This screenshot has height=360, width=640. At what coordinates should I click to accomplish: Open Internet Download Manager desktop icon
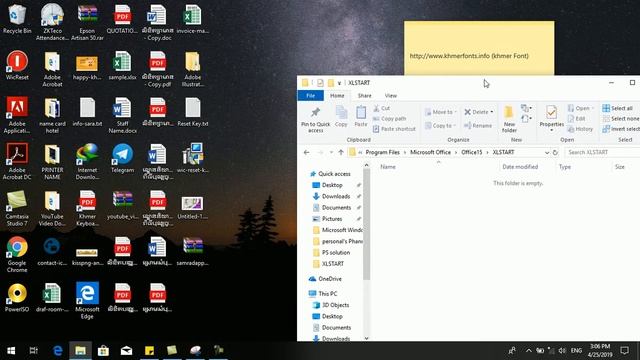pyautogui.click(x=87, y=161)
